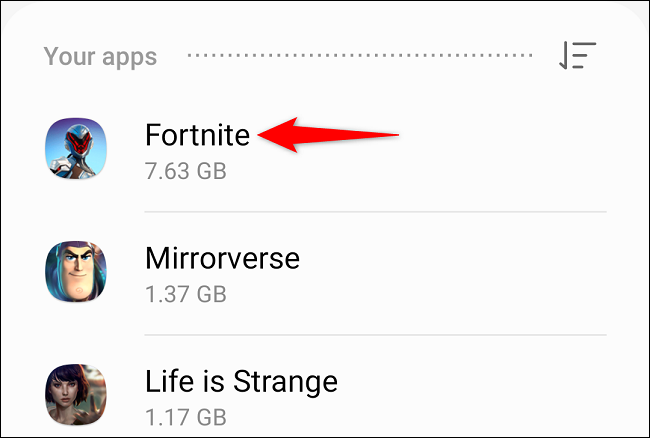Click the 7.63 GB size under Fortnite
Screen dimensions: 650x438
click(x=186, y=171)
